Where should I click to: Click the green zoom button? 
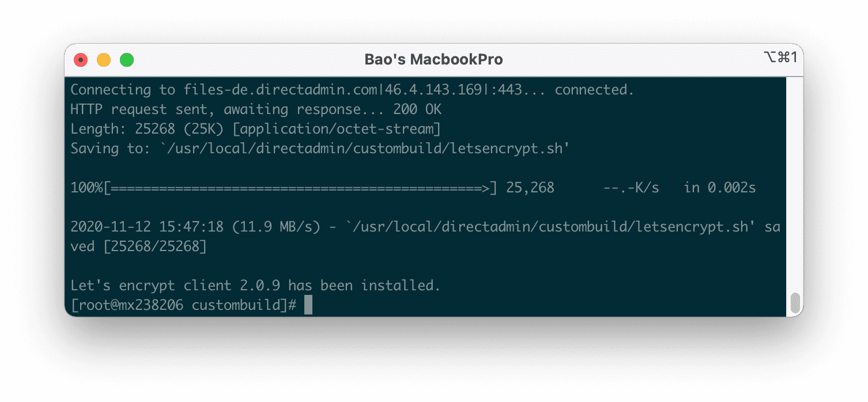tap(126, 59)
